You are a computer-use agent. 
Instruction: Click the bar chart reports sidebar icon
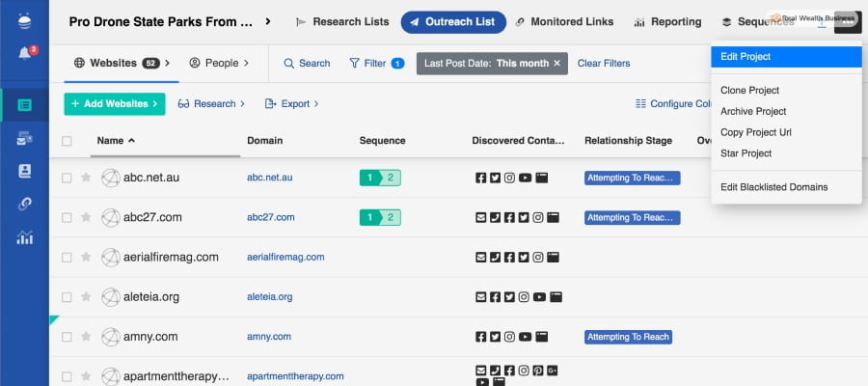[x=24, y=237]
